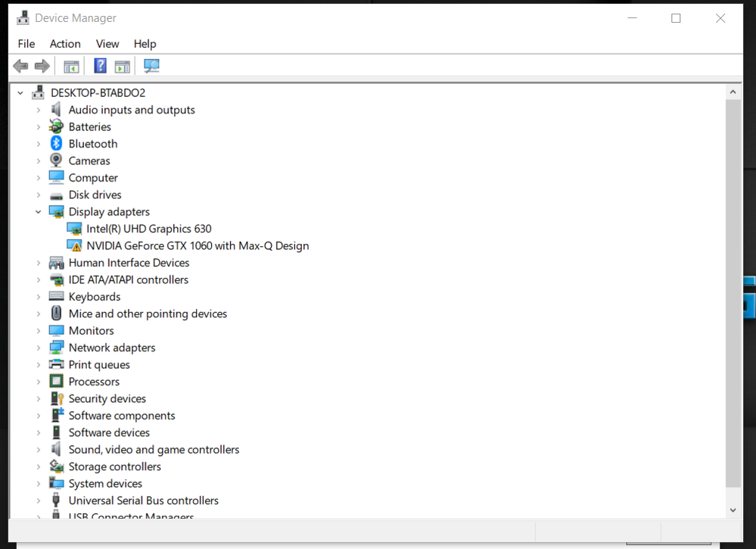The width and height of the screenshot is (756, 549).
Task: Click the show/hide action pane toolbar icon
Action: coord(123,66)
